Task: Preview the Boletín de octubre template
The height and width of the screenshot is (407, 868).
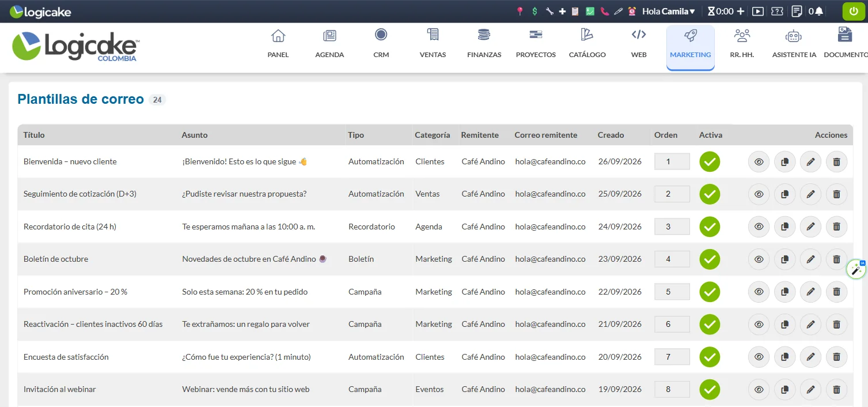Action: pyautogui.click(x=759, y=259)
